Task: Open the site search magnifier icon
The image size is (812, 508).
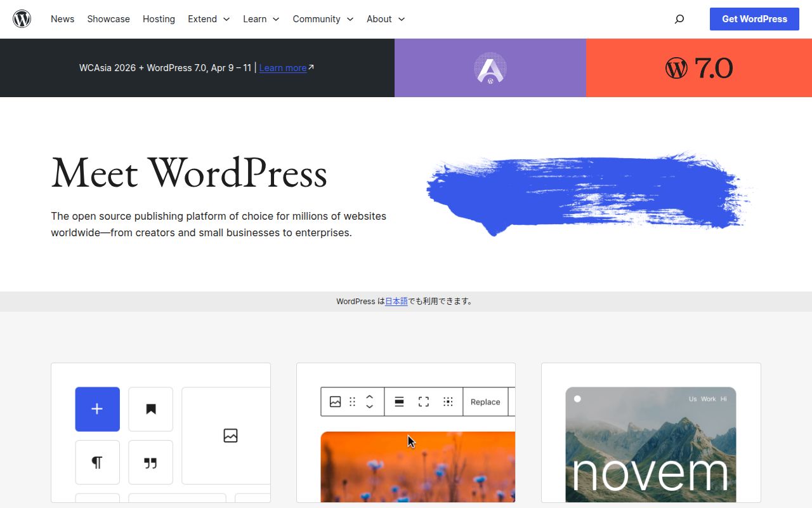Action: [x=679, y=19]
